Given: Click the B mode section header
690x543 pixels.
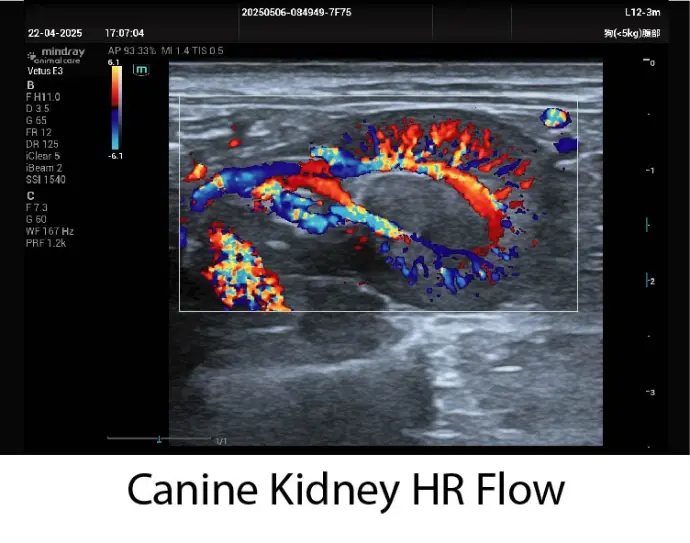Looking at the screenshot, I should tap(30, 85).
